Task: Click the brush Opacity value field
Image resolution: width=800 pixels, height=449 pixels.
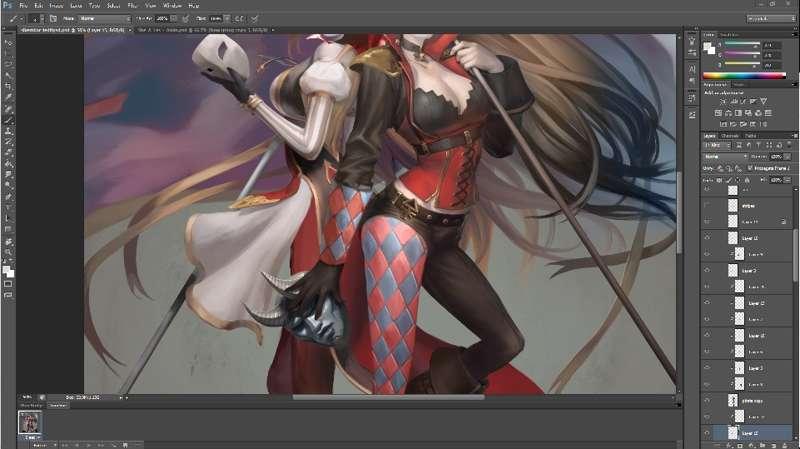Action: (x=162, y=18)
